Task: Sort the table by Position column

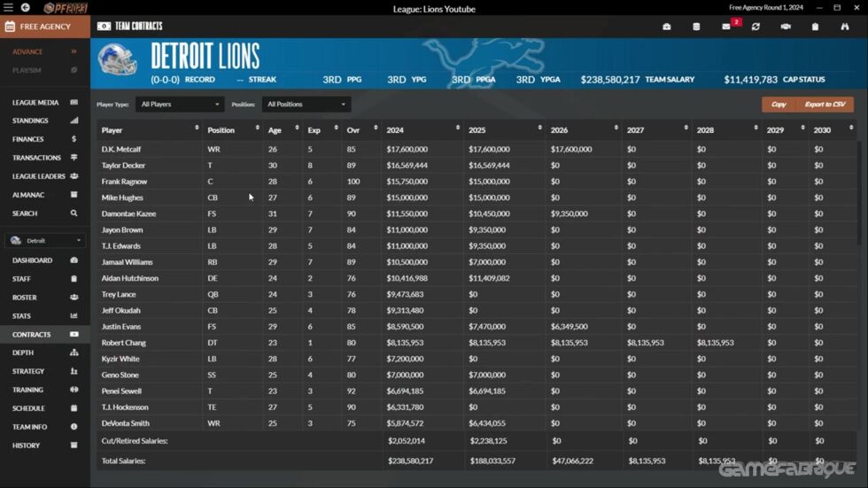Action: pos(232,130)
